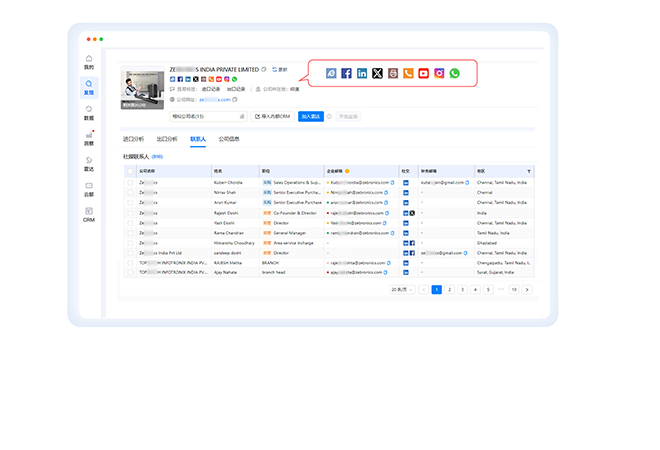Click the previous page arrow
This screenshot has width=660, height=450.
[x=424, y=290]
